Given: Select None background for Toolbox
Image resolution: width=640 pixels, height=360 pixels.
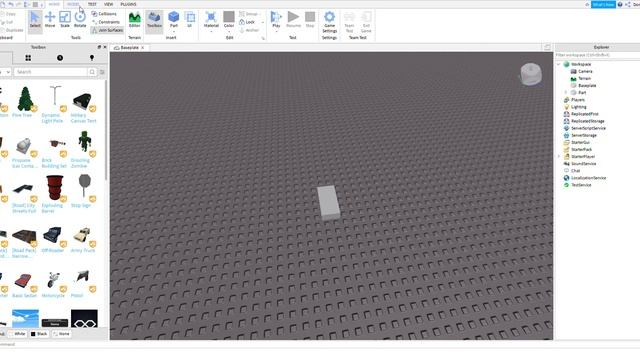Looking at the screenshot, I should pyautogui.click(x=61, y=334).
